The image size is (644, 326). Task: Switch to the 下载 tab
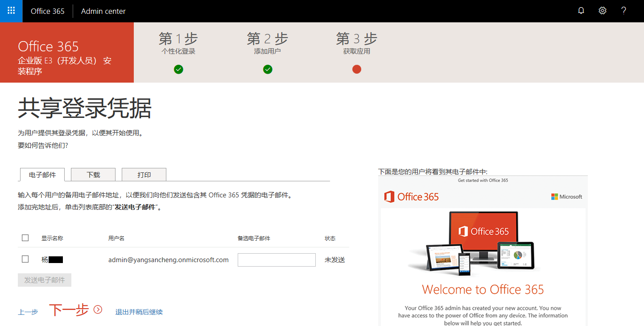[93, 175]
